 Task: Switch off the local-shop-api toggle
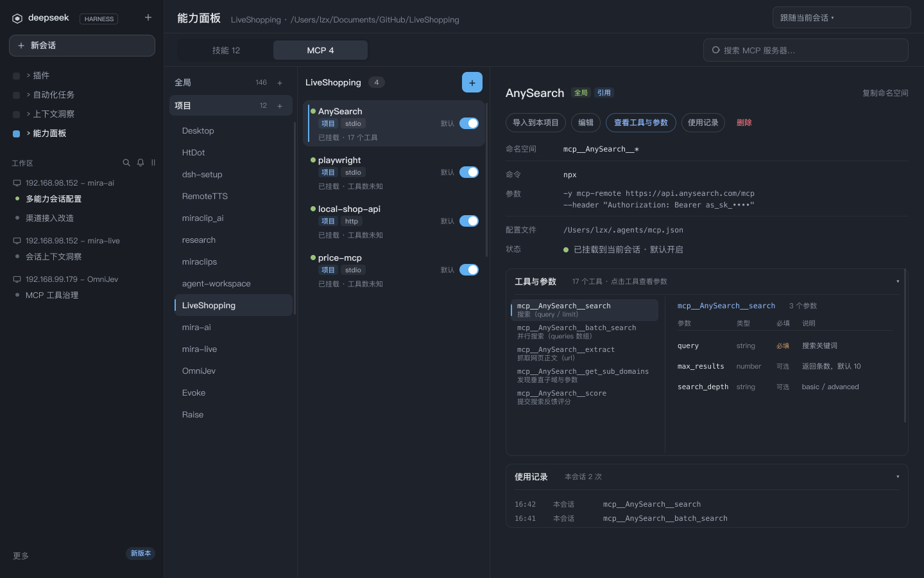[x=469, y=221]
